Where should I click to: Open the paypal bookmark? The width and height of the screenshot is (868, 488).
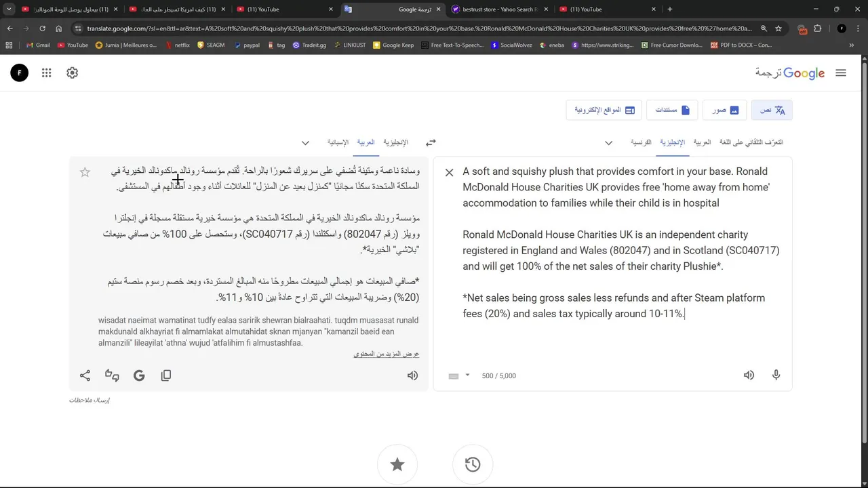click(x=247, y=45)
